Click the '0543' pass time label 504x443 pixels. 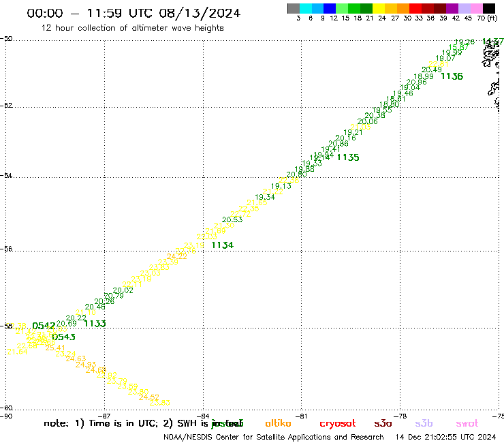click(63, 337)
